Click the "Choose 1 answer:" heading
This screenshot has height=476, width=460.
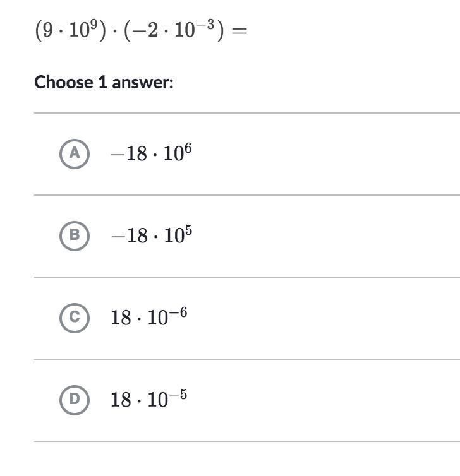(104, 82)
